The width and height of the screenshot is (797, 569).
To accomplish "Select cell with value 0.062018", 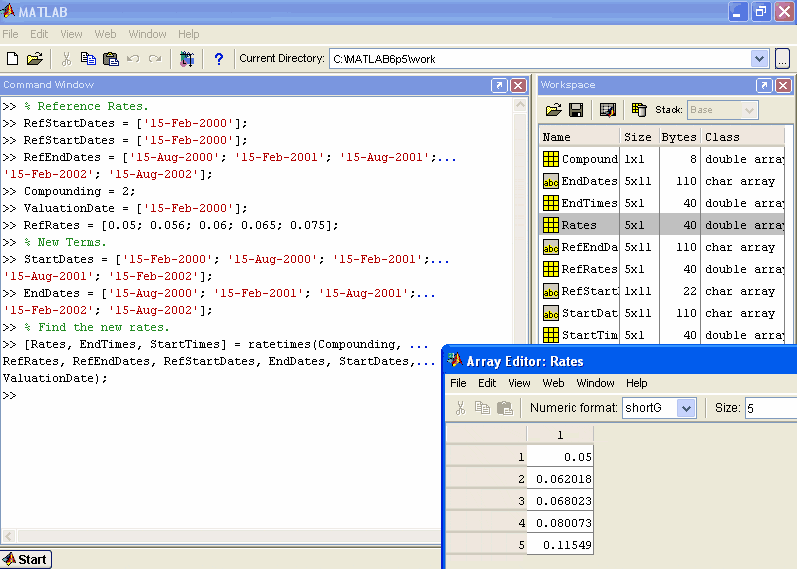I will pyautogui.click(x=560, y=479).
